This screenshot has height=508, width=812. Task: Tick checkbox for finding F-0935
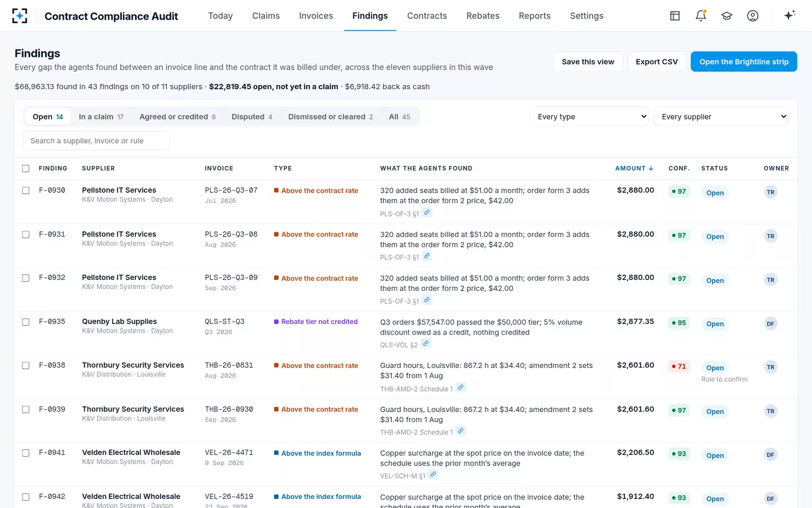tap(25, 322)
